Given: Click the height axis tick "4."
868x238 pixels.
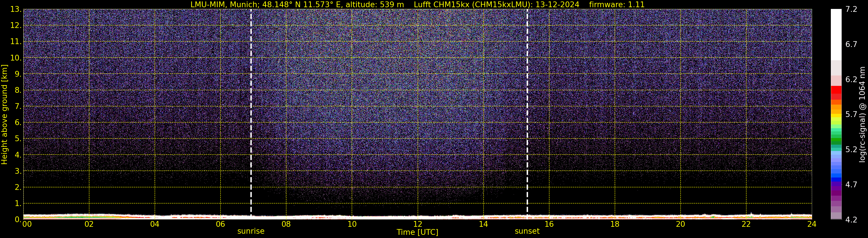Looking at the screenshot, I should point(18,155).
